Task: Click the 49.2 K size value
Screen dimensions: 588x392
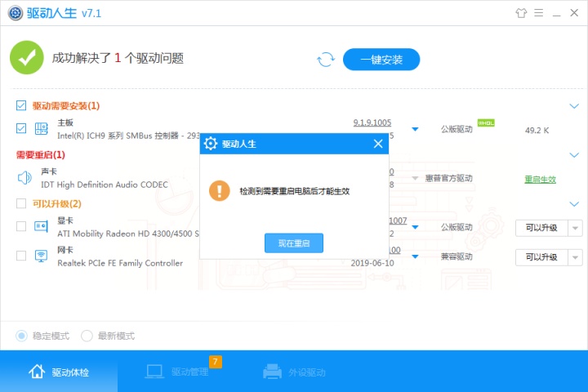Action: [x=537, y=130]
